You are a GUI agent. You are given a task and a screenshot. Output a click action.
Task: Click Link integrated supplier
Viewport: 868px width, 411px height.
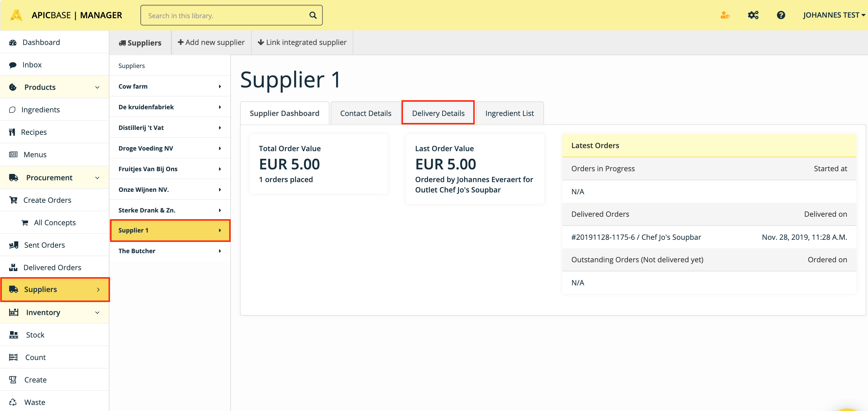pyautogui.click(x=302, y=42)
